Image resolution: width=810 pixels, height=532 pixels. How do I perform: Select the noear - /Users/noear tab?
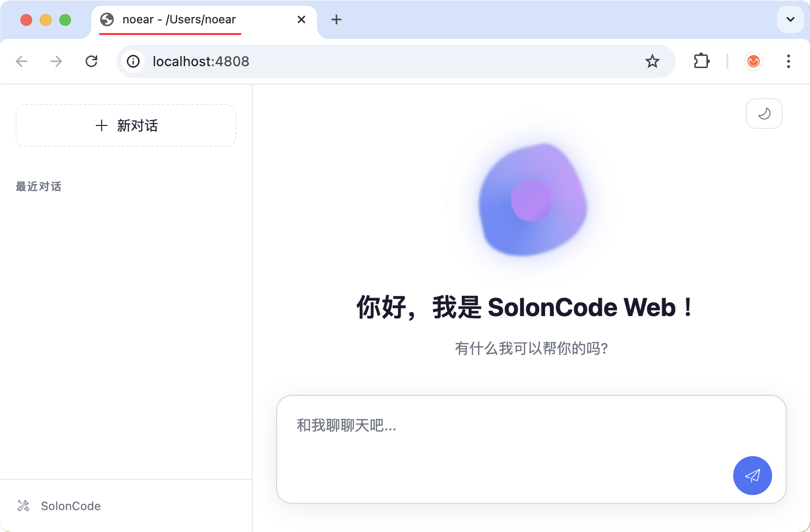(179, 19)
